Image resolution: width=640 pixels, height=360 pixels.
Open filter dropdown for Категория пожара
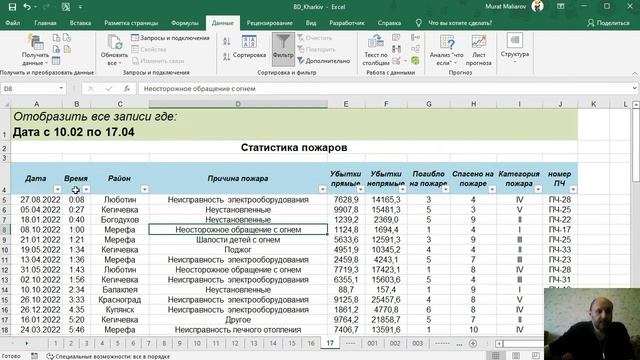click(538, 189)
